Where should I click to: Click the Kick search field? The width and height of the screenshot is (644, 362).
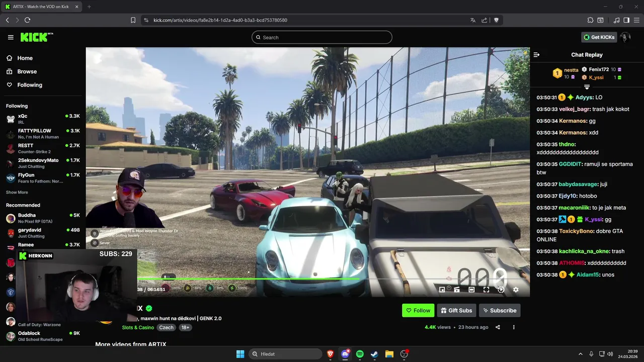(322, 37)
